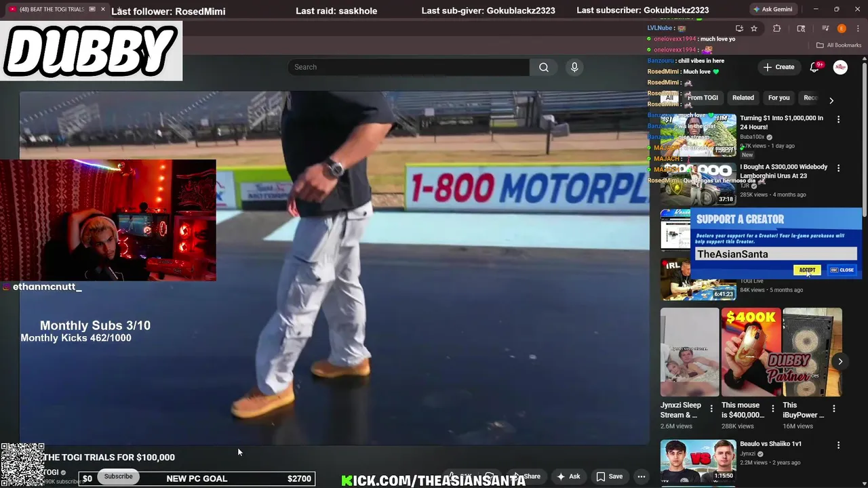Open the thumbnail with 6:41:23 duration
Screen dimensions: 868x488
pos(698,279)
